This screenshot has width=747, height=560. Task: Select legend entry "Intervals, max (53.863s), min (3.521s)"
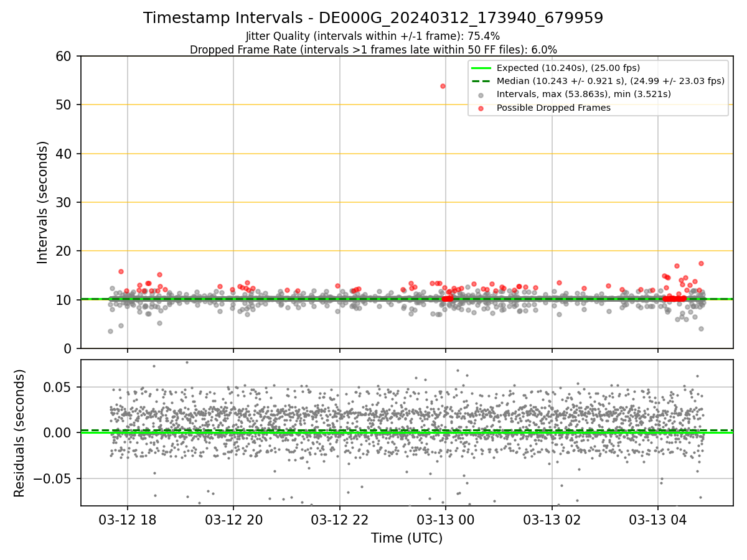pyautogui.click(x=584, y=95)
